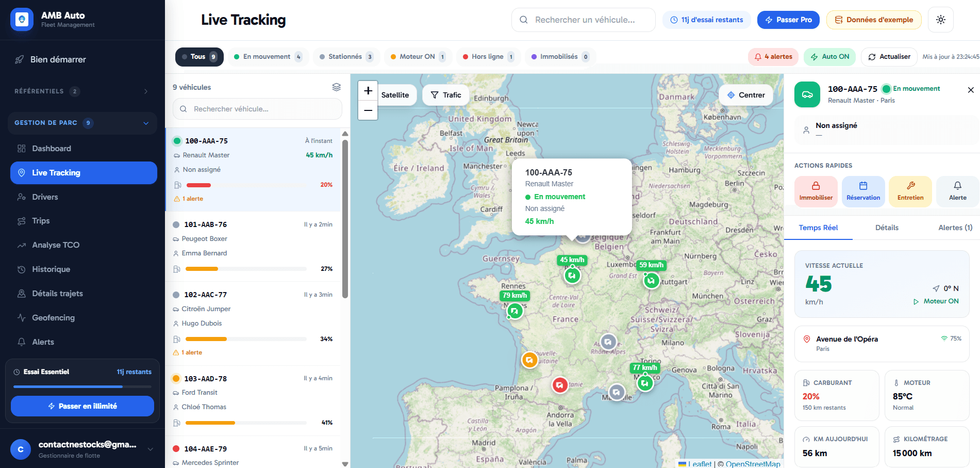The width and height of the screenshot is (980, 468).
Task: Toggle Auto ON refresh
Action: click(x=829, y=57)
